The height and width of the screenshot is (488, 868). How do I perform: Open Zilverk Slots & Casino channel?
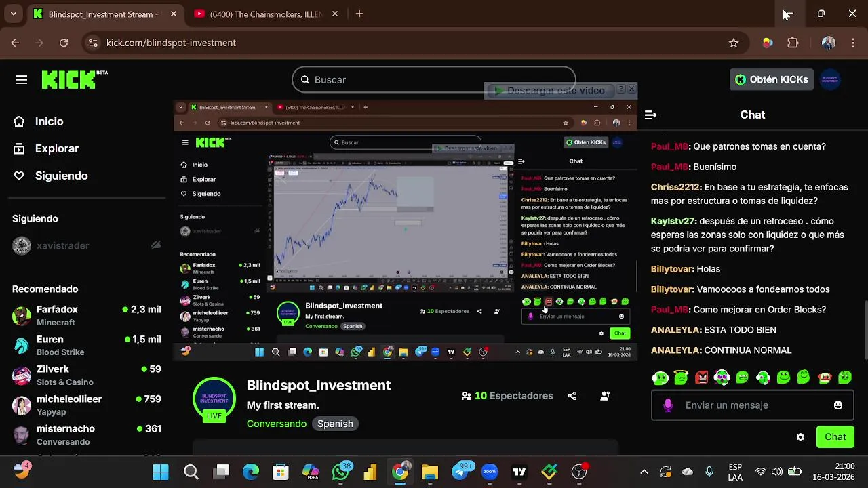pyautogui.click(x=86, y=375)
